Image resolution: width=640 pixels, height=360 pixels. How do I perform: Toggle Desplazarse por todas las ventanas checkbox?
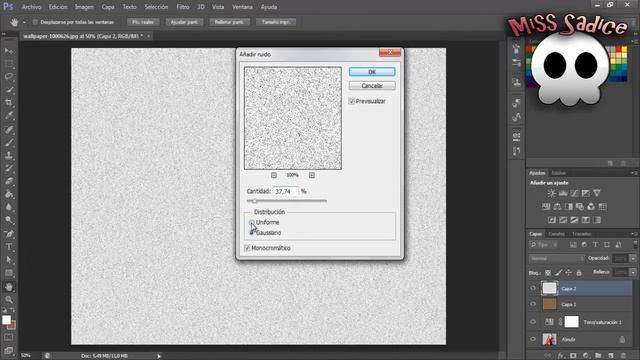35,22
